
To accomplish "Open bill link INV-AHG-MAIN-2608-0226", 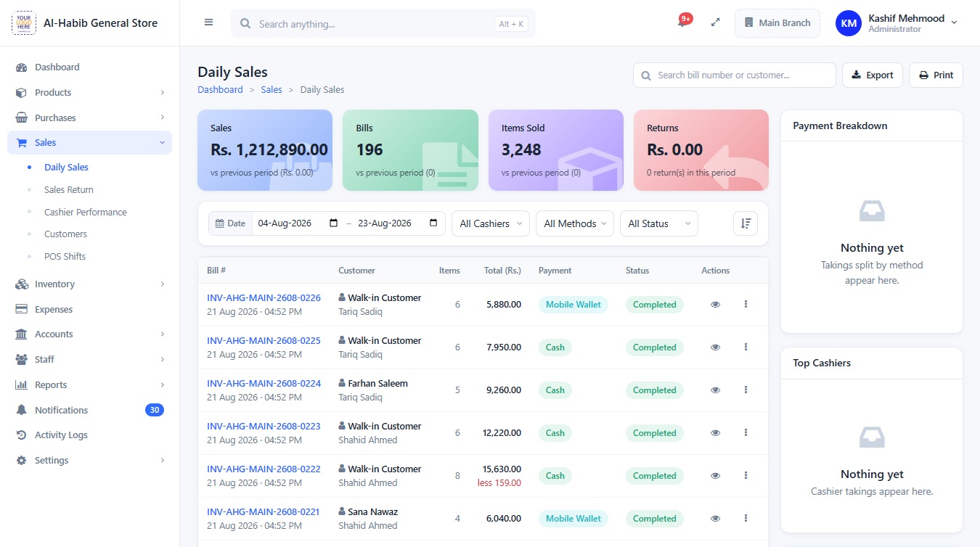I will [x=264, y=298].
